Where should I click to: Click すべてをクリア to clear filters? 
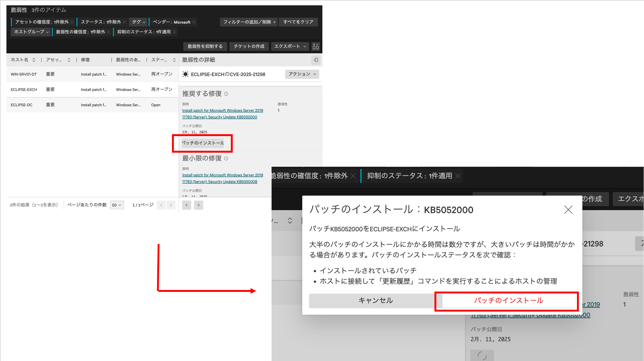pos(298,22)
